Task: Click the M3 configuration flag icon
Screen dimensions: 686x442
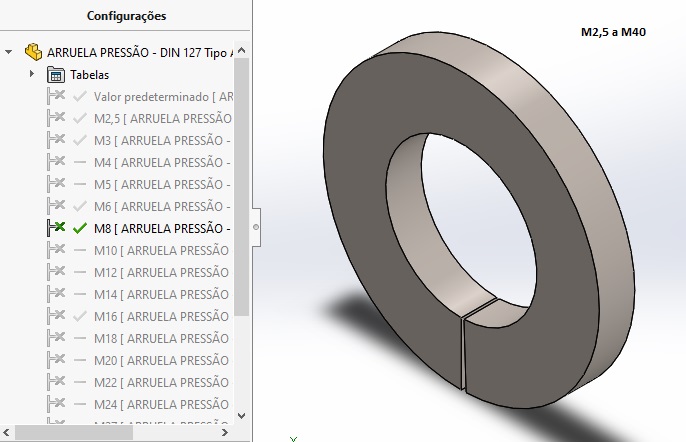Action: (x=56, y=140)
